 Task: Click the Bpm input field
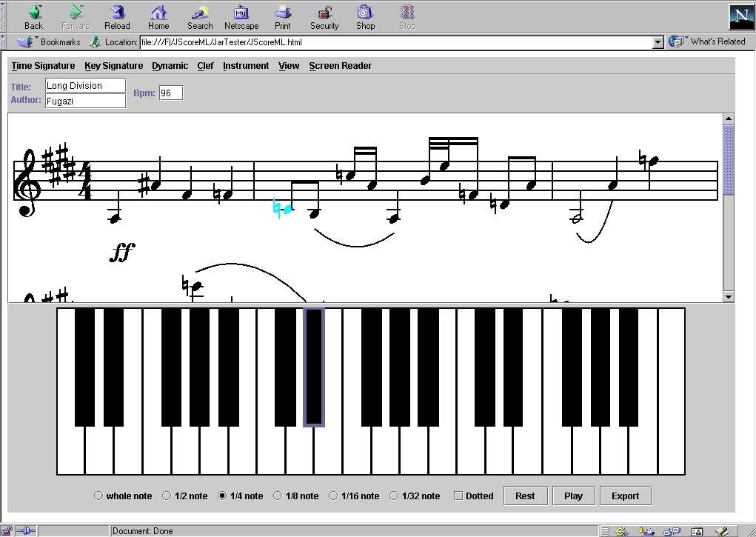[171, 93]
